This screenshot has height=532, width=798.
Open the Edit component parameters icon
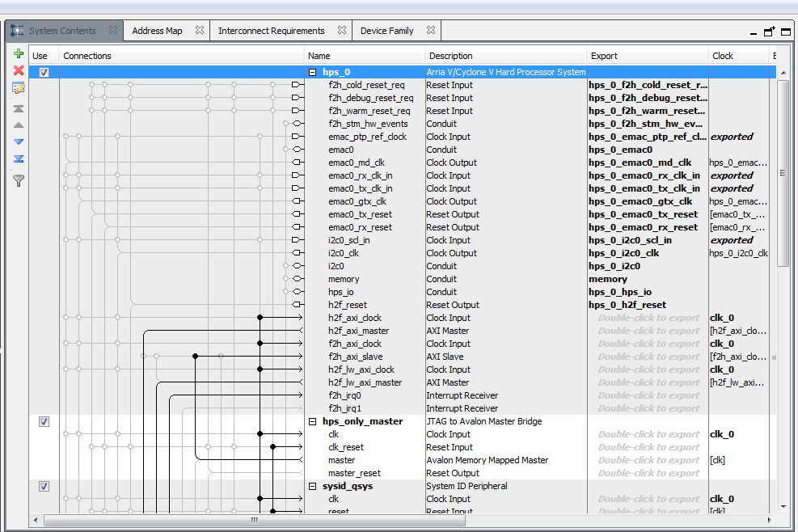click(x=19, y=88)
